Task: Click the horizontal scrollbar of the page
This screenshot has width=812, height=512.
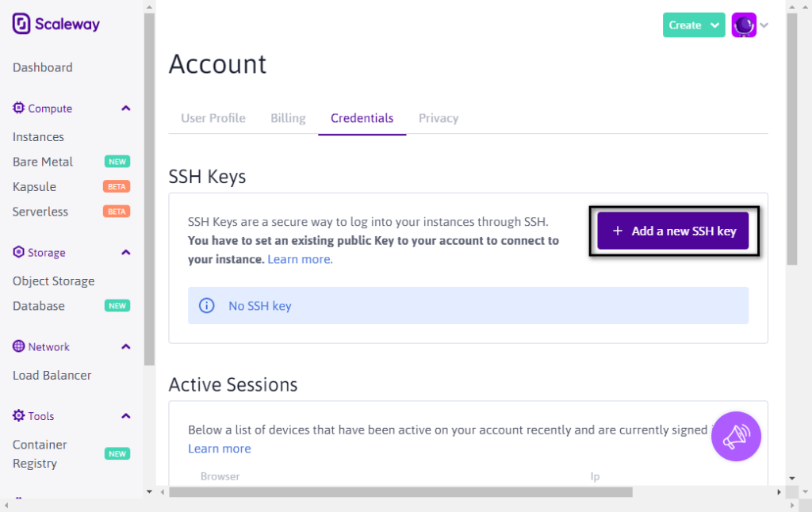Action: click(x=400, y=492)
